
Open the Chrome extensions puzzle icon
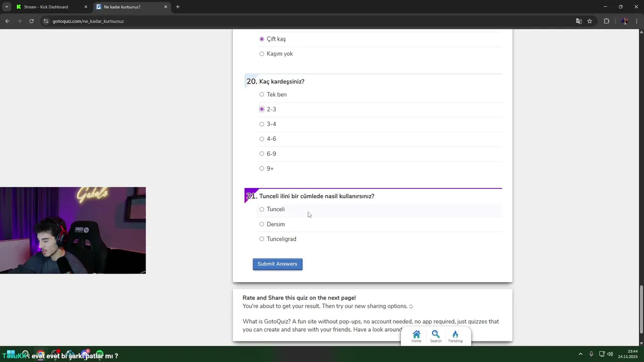coord(606,21)
